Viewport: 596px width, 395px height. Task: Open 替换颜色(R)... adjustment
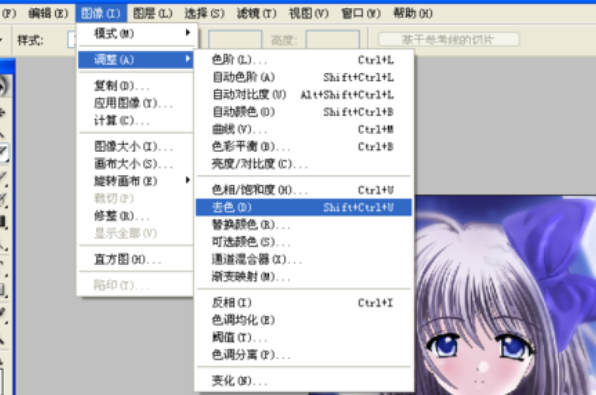303,225
